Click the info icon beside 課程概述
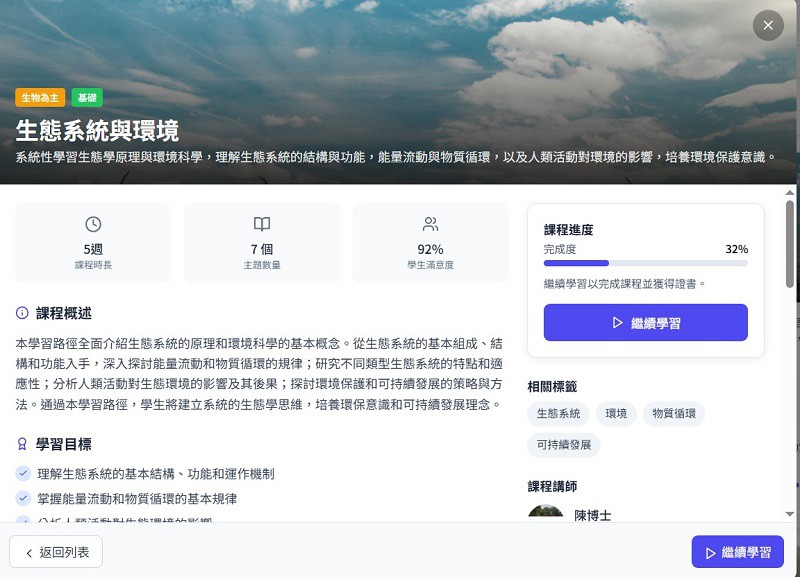Viewport: 800px width, 577px height. click(x=22, y=313)
